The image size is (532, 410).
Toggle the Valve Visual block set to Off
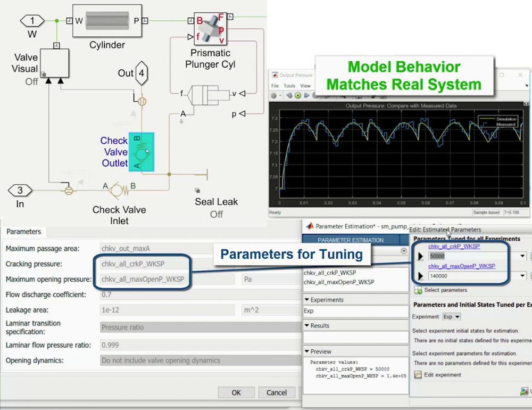click(x=55, y=62)
